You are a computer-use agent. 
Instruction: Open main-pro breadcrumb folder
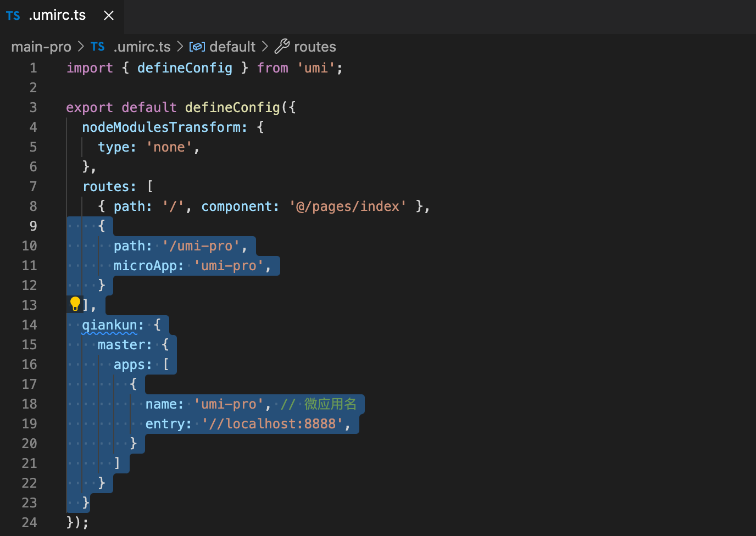click(41, 47)
